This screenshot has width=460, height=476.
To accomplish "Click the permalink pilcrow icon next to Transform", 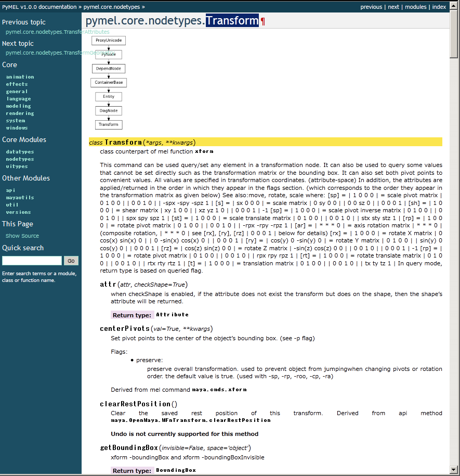I will click(263, 21).
